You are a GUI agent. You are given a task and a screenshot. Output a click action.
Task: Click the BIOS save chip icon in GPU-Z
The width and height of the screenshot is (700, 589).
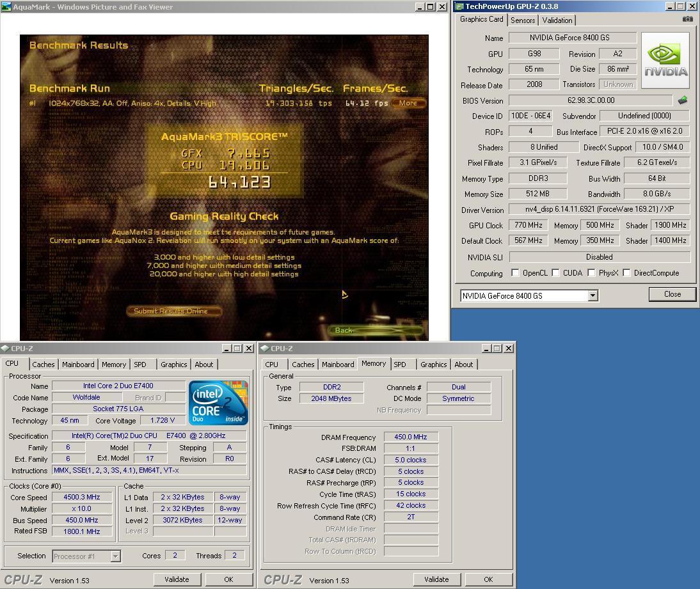[683, 100]
